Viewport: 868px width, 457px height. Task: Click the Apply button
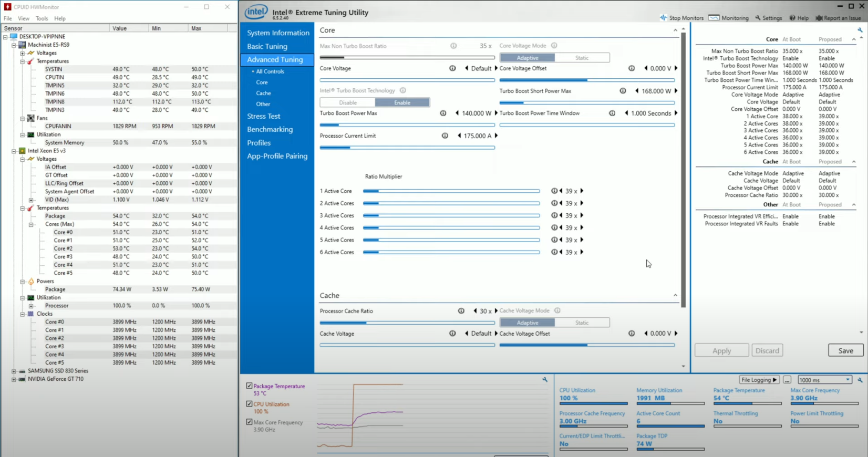coord(721,350)
